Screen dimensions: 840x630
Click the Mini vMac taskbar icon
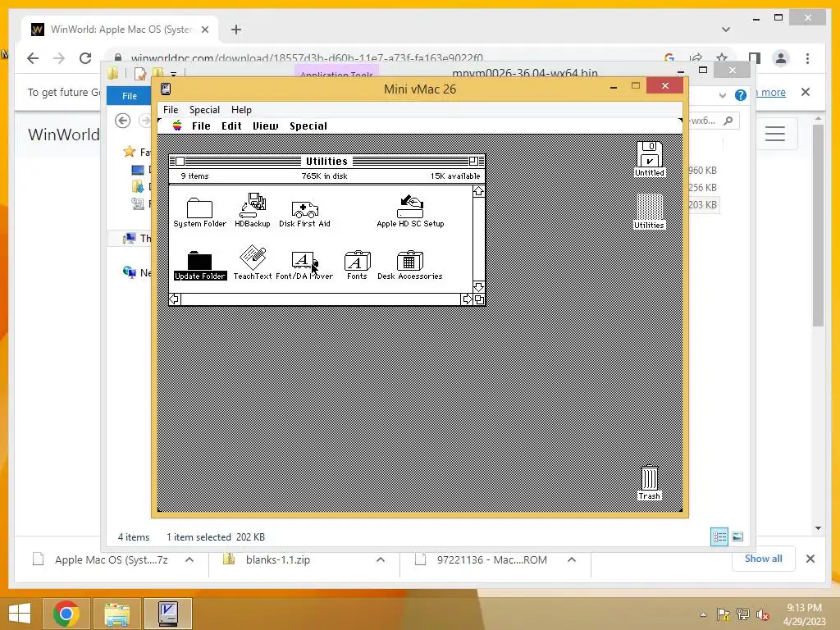pos(168,614)
